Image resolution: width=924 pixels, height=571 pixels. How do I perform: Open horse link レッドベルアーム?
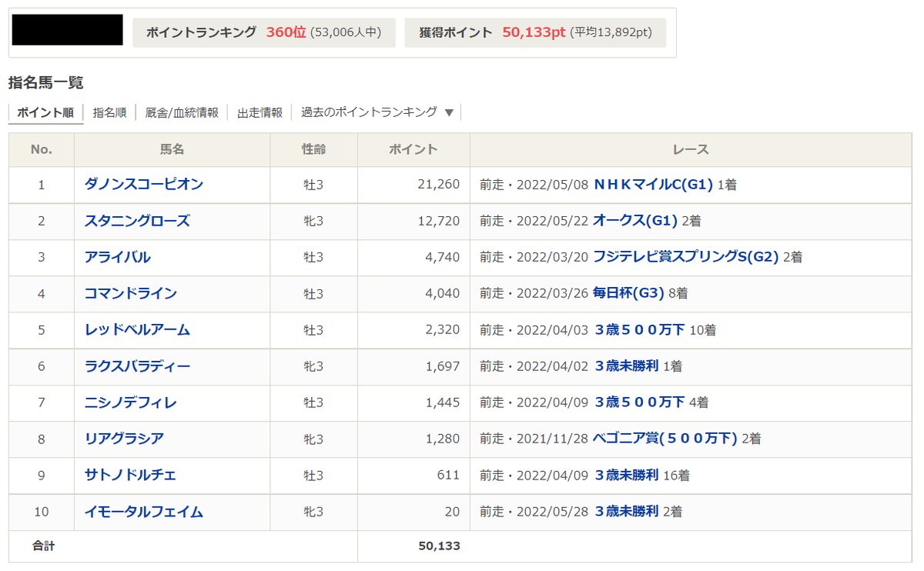[136, 329]
